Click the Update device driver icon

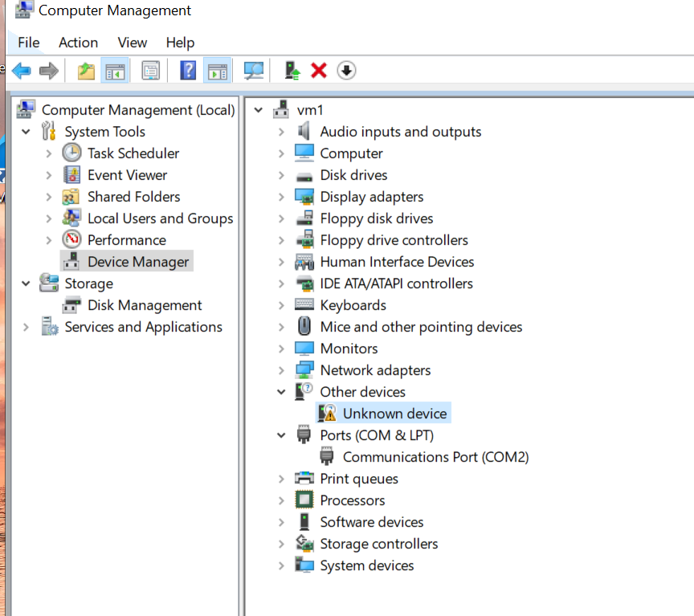tap(292, 71)
